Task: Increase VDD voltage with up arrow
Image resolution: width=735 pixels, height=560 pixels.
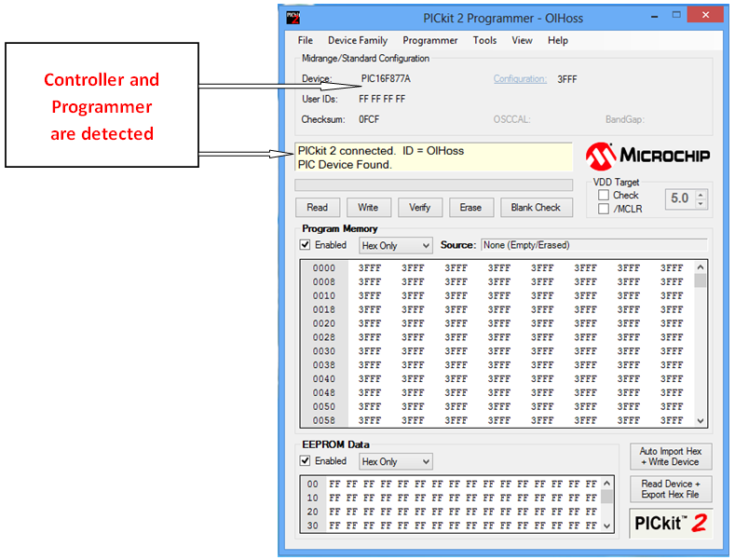Action: (x=701, y=195)
